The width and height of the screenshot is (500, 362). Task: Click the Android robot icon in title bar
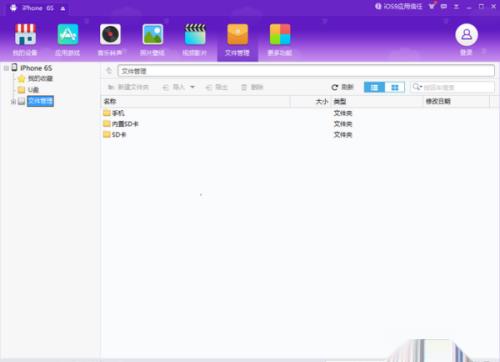coord(13,8)
